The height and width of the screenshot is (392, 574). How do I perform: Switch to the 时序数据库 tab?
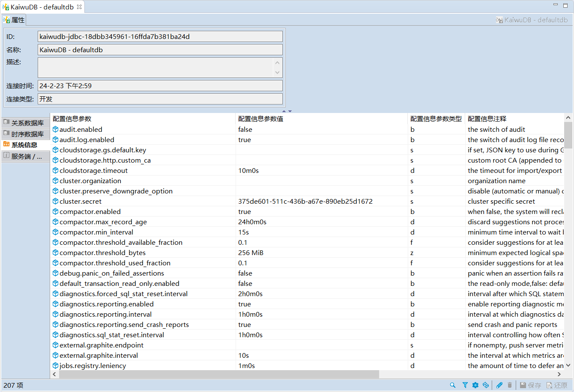point(26,134)
